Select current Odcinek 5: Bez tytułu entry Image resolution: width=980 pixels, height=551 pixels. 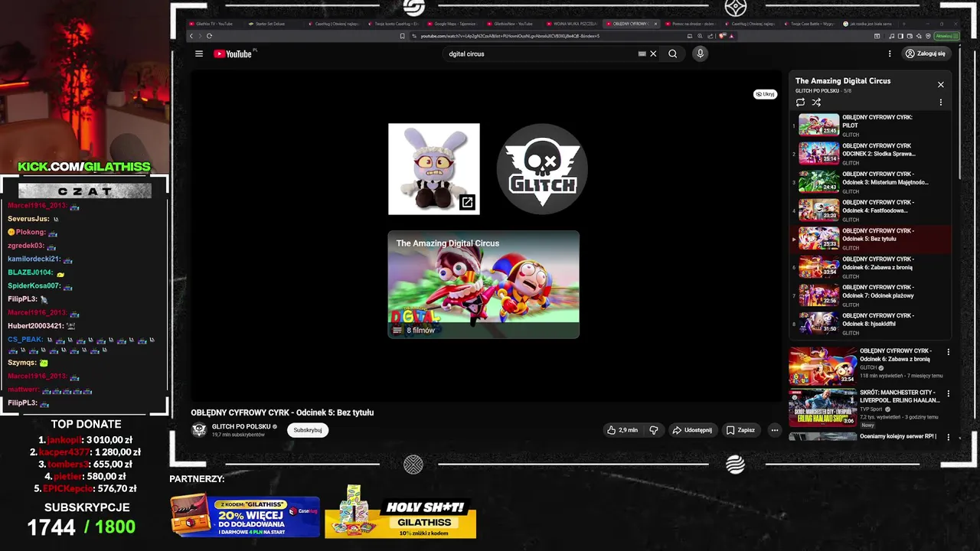point(871,238)
